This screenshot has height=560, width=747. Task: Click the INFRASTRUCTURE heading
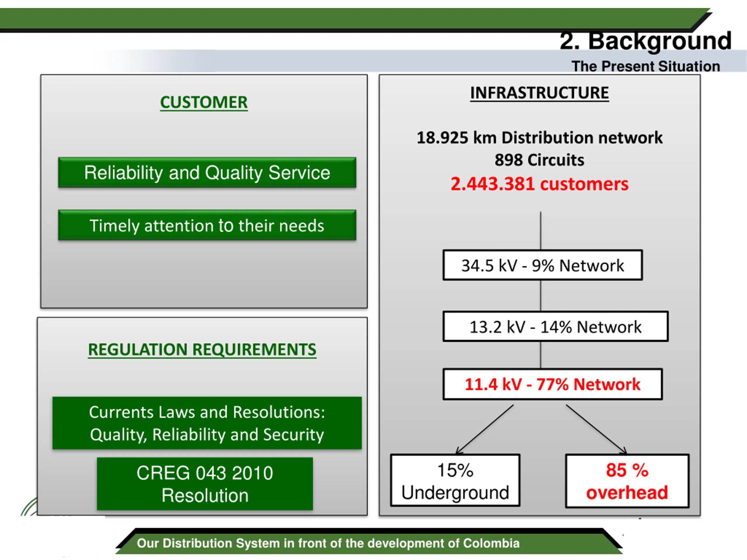point(539,93)
